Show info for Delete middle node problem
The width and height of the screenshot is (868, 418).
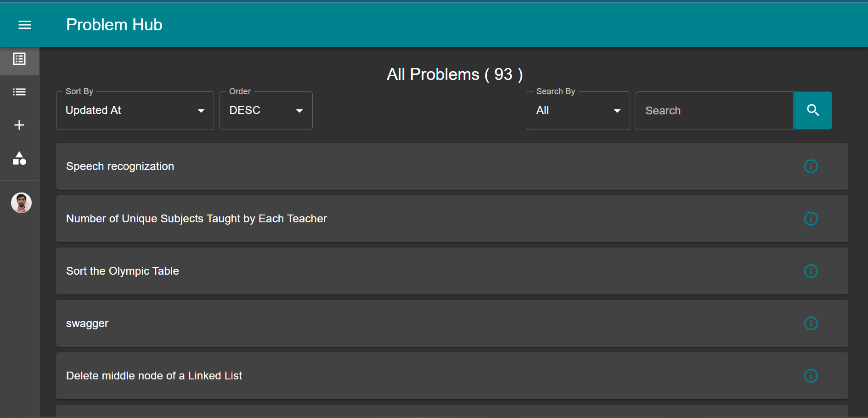point(811,376)
